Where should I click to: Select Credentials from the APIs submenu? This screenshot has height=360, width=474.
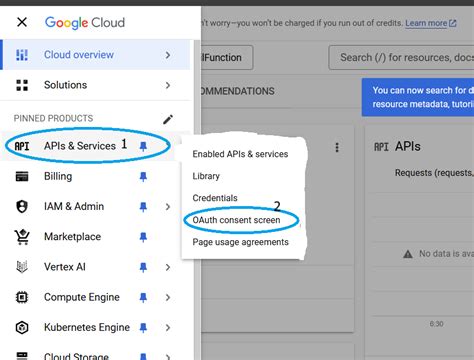click(215, 198)
